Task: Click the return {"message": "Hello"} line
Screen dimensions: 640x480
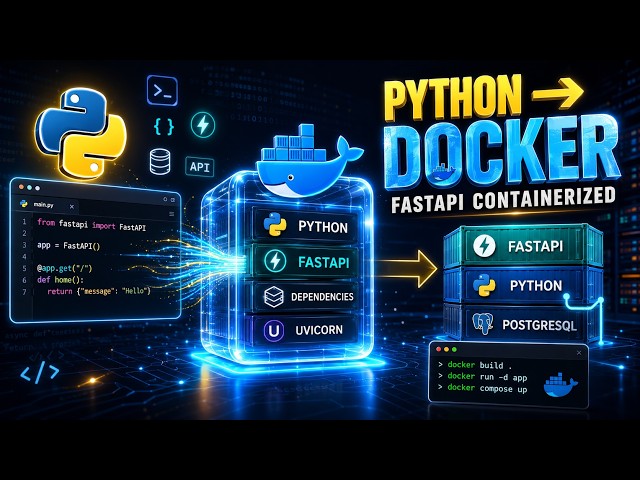Action: 99,291
